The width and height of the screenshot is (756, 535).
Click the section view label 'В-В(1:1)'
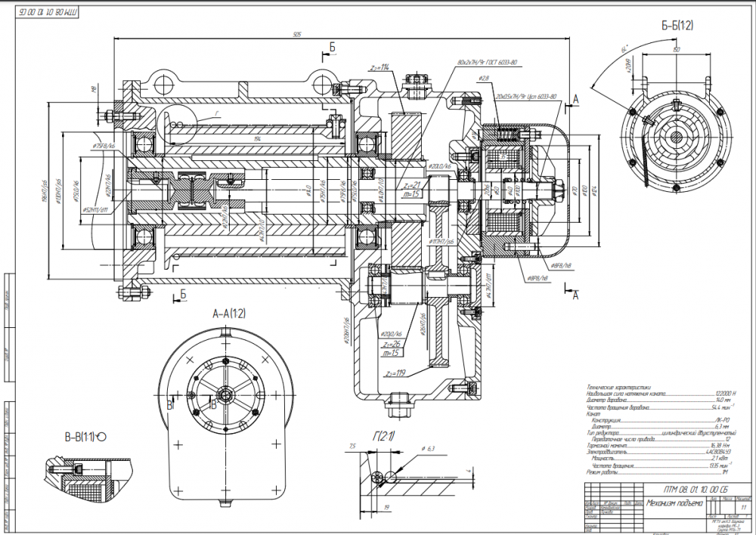[79, 438]
